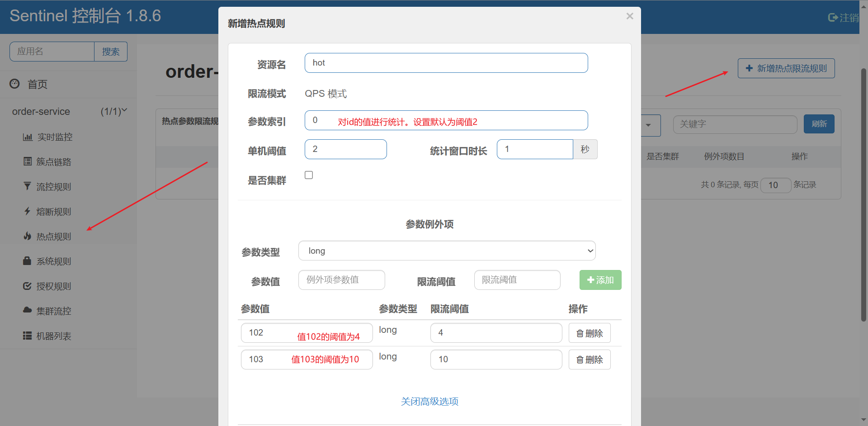Click the page vertical scrollbar thumb

click(863, 194)
